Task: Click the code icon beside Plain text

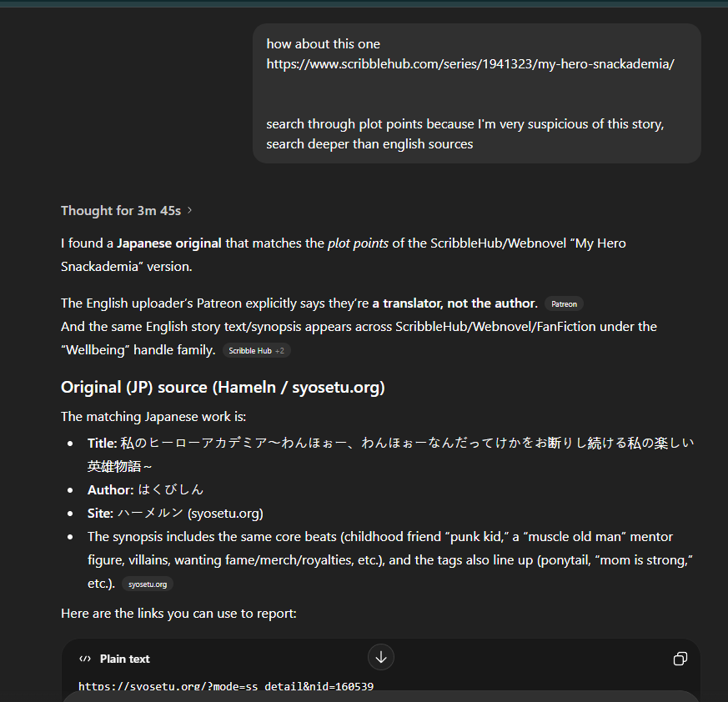Action: [x=84, y=659]
